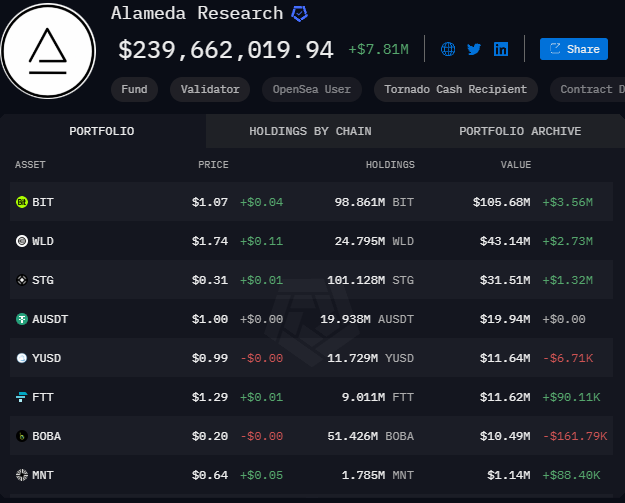Switch to the Portfolio tab
This screenshot has width=625, height=503.
click(x=102, y=131)
